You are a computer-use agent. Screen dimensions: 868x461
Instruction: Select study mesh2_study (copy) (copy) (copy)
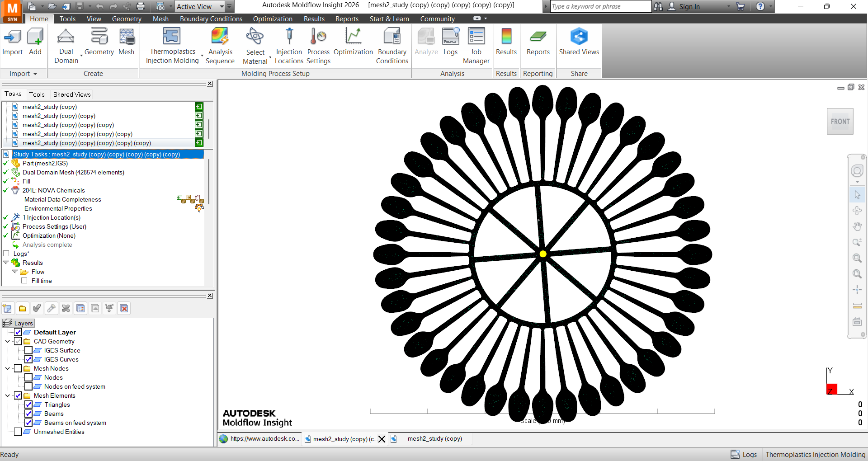point(68,125)
